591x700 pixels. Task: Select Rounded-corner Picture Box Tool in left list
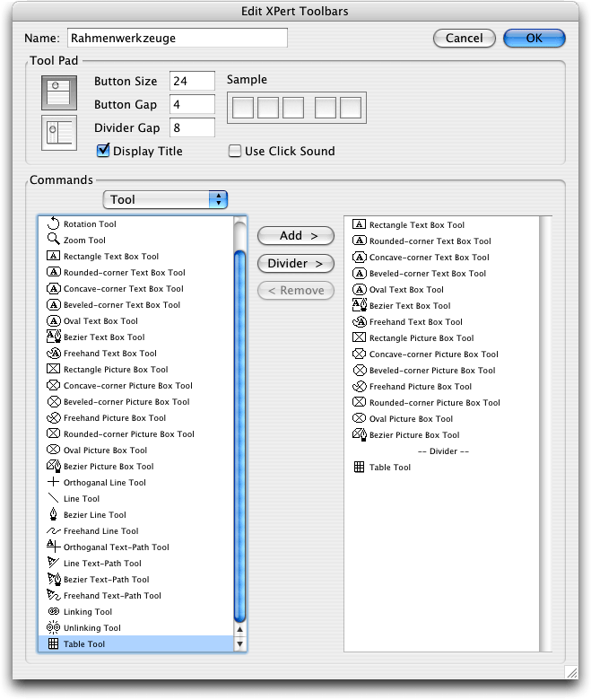click(136, 434)
